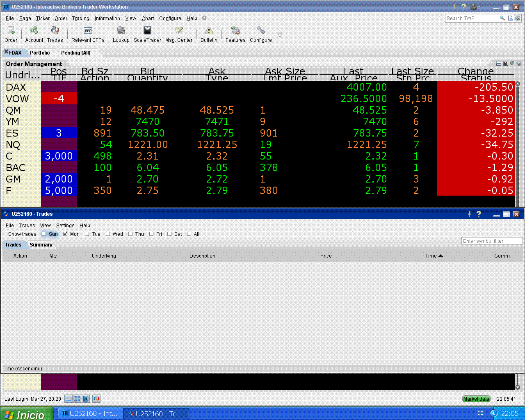The width and height of the screenshot is (525, 420).
Task: Click the second status bar layout icon
Action: coord(77,399)
